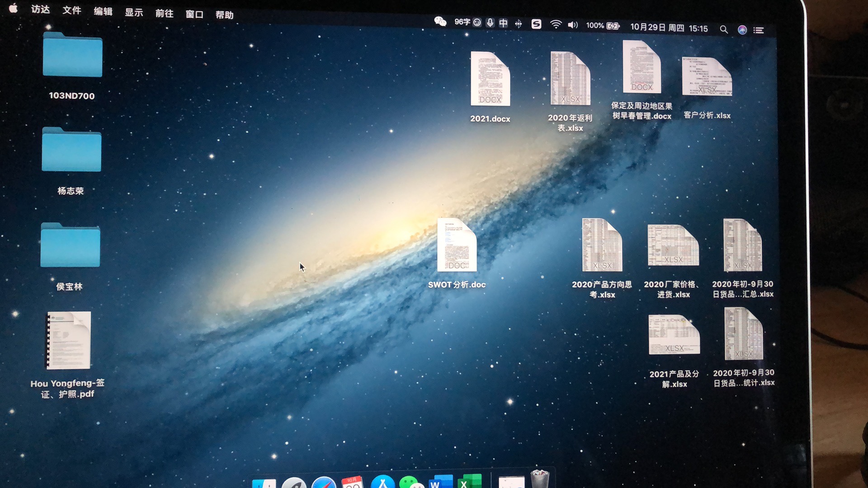Click the Spotlight search magnifier

723,29
